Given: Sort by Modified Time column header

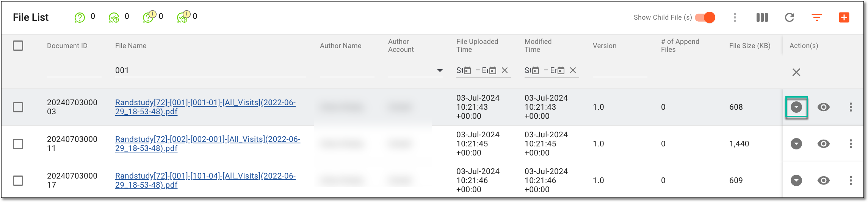Looking at the screenshot, I should [538, 46].
